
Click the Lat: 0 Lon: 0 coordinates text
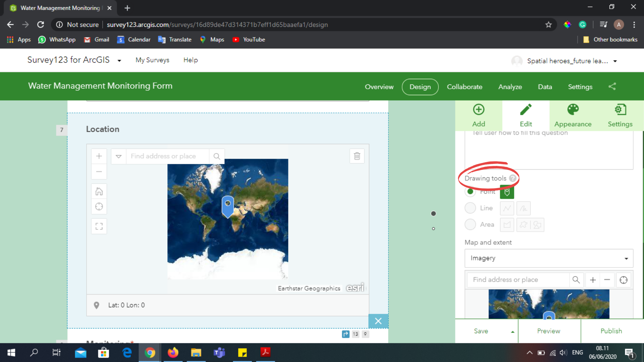(x=126, y=305)
